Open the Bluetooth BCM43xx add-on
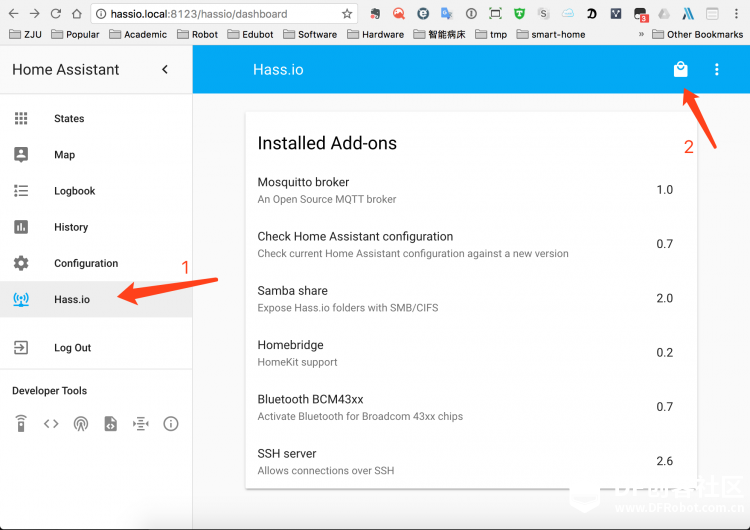 coord(471,407)
